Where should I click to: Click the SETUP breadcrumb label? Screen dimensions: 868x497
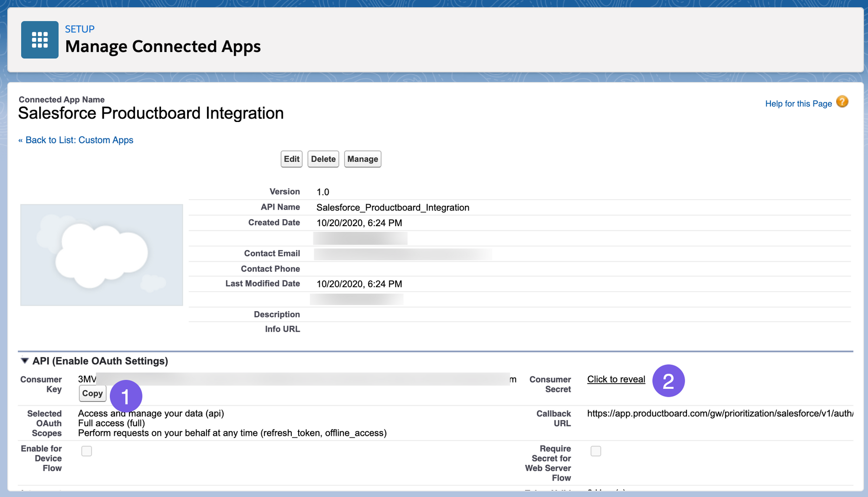(x=80, y=29)
